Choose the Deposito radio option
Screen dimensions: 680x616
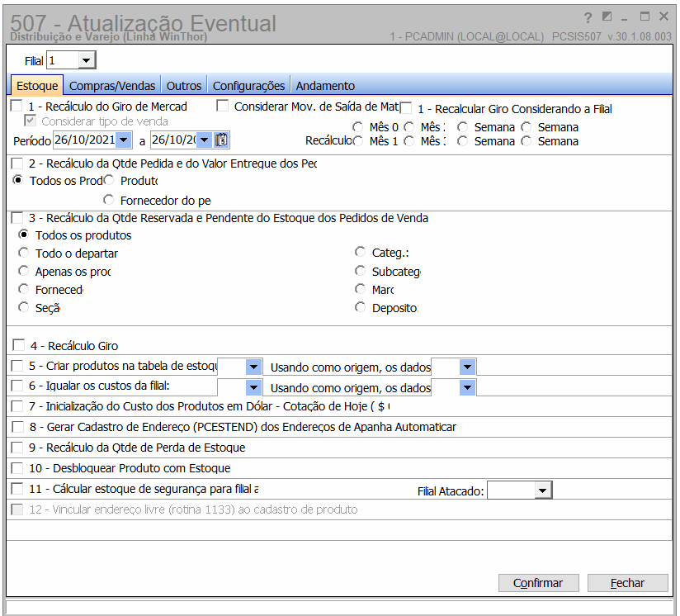(361, 307)
